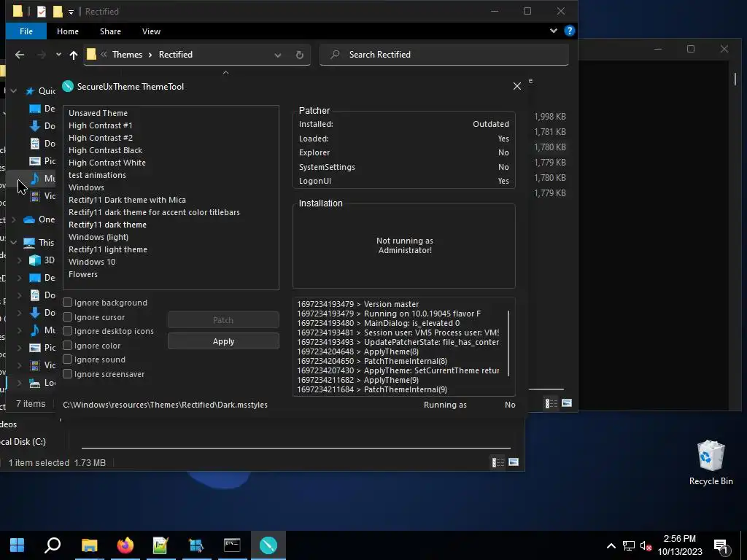
Task: Open 3D Objects folder icon
Action: [x=35, y=260]
